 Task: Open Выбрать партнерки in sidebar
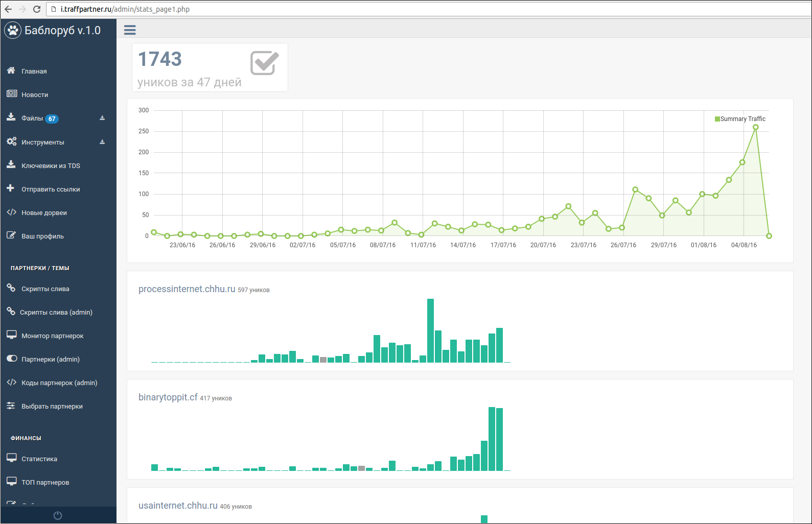tap(52, 407)
